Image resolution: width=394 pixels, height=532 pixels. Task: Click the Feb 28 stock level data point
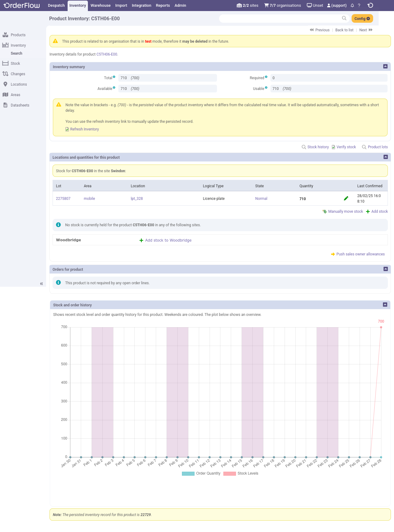(x=381, y=327)
